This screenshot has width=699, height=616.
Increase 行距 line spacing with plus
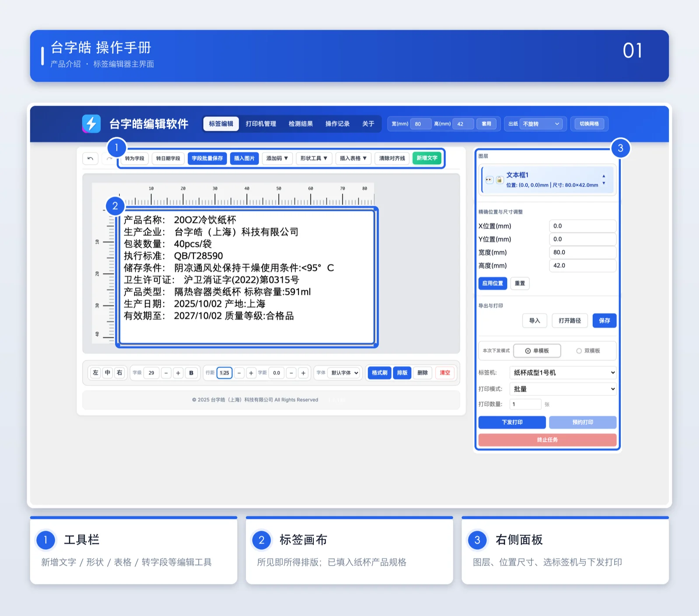pos(251,373)
